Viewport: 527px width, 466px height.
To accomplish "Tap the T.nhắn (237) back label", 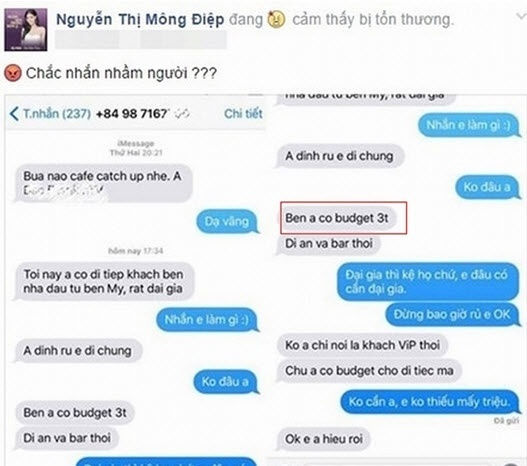I will click(57, 114).
